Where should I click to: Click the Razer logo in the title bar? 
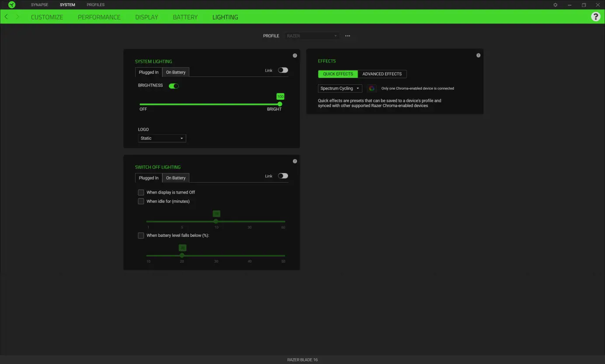coord(11,5)
